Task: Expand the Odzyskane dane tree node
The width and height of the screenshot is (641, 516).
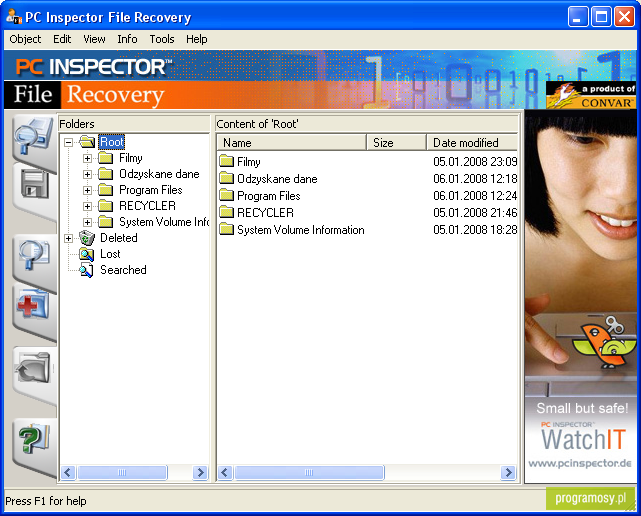Action: 87,174
